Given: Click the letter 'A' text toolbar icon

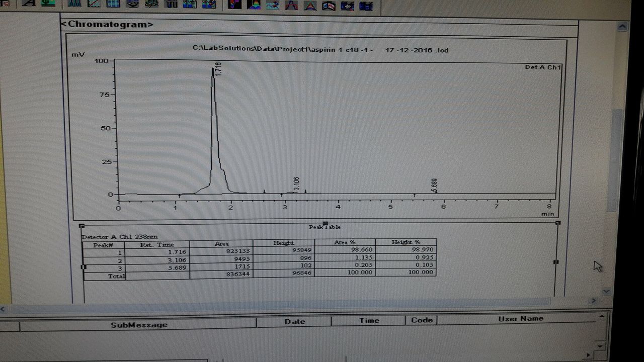Looking at the screenshot, I should coord(29,3).
